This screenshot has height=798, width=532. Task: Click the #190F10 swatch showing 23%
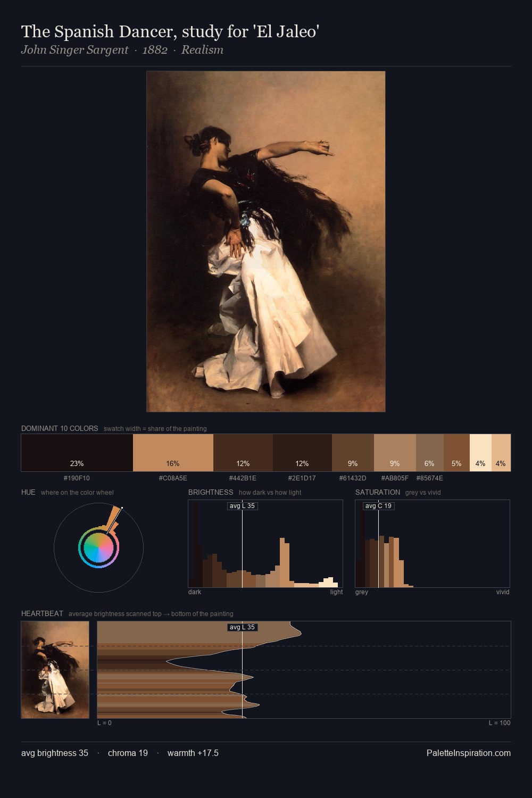[77, 453]
